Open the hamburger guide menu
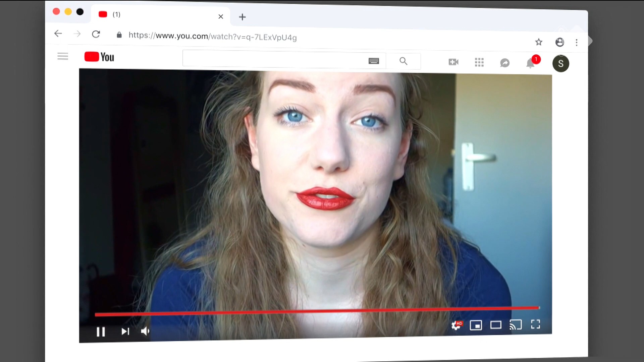The image size is (644, 362). 63,56
